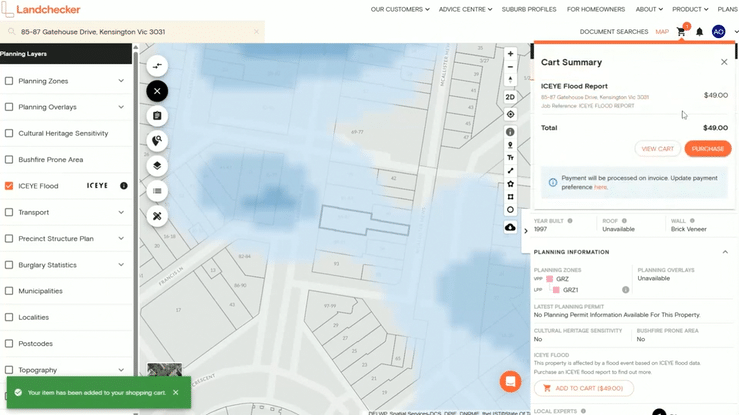Viewport: 739px width, 415px height.
Task: Expand Planning Overlays layer options
Action: (x=121, y=107)
